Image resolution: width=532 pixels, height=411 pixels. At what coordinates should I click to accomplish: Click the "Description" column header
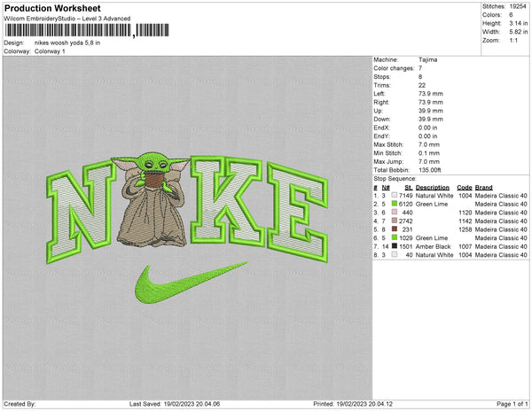click(433, 187)
